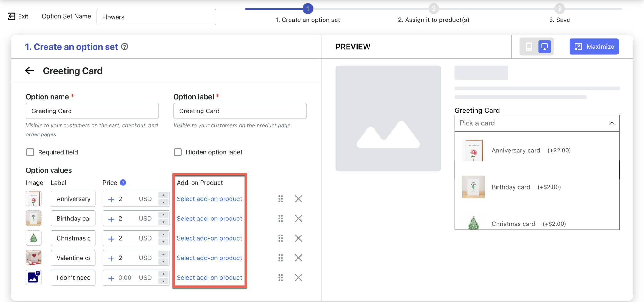The image size is (644, 302).
Task: Go to the 3. Save step
Action: [x=559, y=20]
